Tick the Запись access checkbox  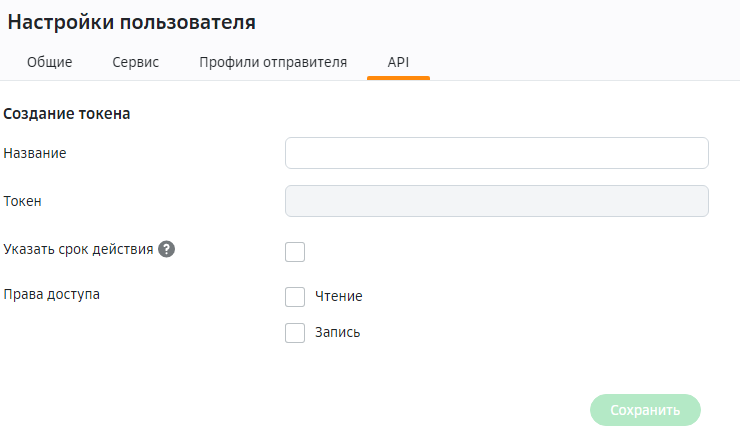[295, 333]
